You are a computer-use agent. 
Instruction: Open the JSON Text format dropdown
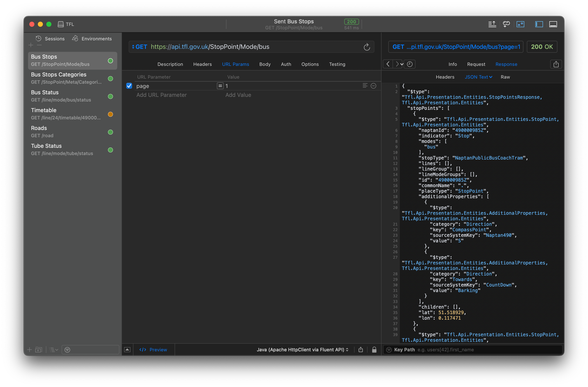click(478, 77)
